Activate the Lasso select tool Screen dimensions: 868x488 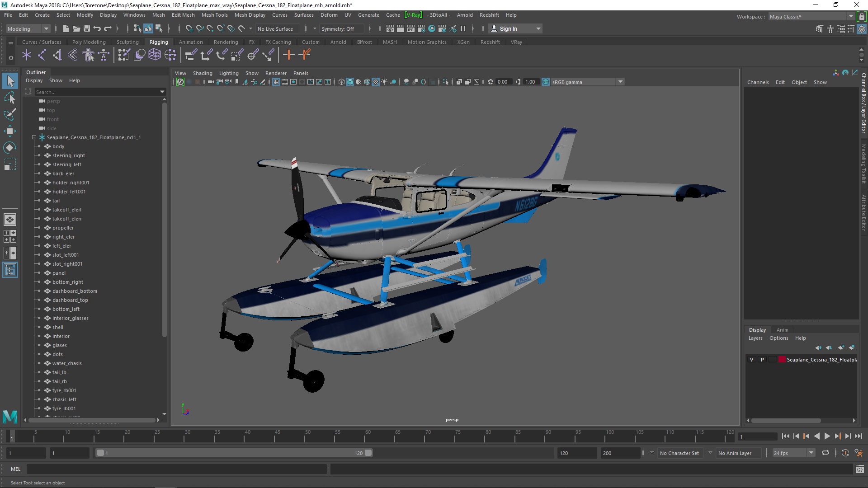pos(10,98)
